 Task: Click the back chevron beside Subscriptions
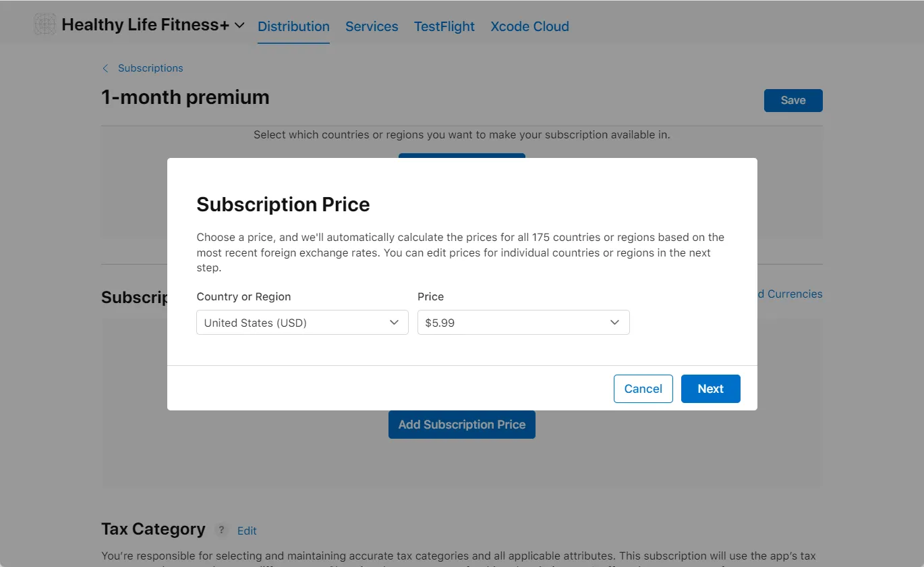[x=105, y=68]
